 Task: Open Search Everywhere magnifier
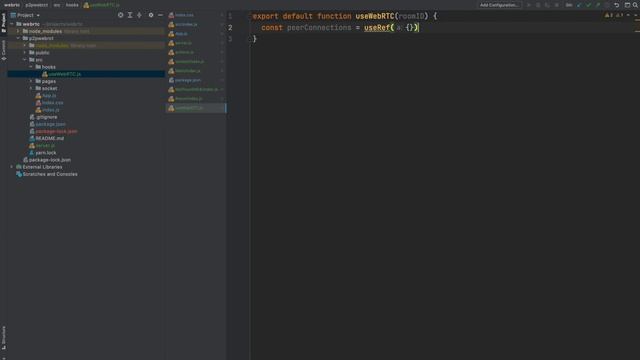(x=636, y=5)
